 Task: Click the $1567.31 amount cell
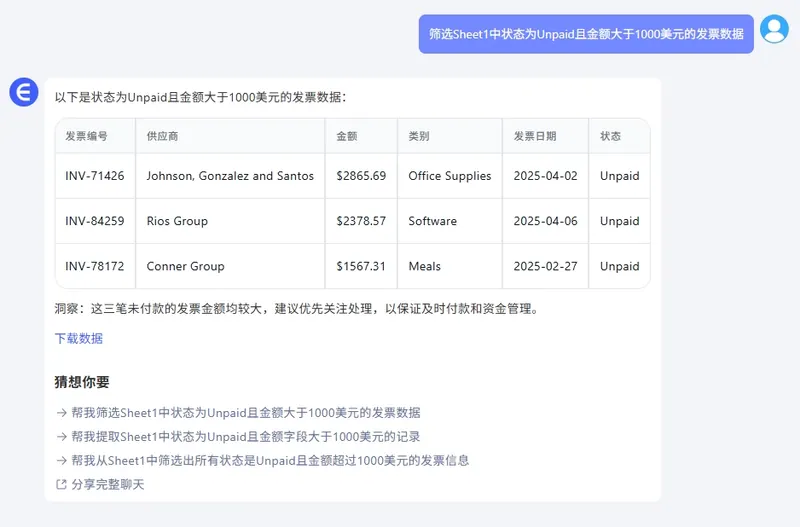(x=361, y=266)
